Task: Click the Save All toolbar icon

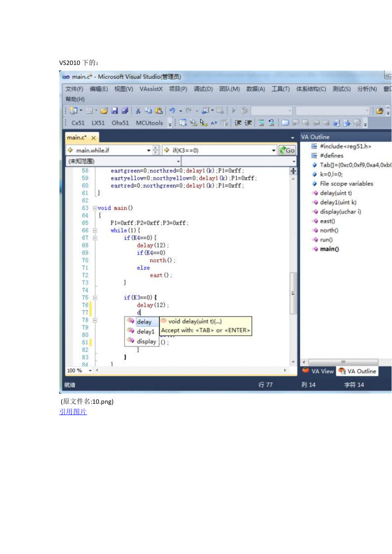Action: [125, 111]
